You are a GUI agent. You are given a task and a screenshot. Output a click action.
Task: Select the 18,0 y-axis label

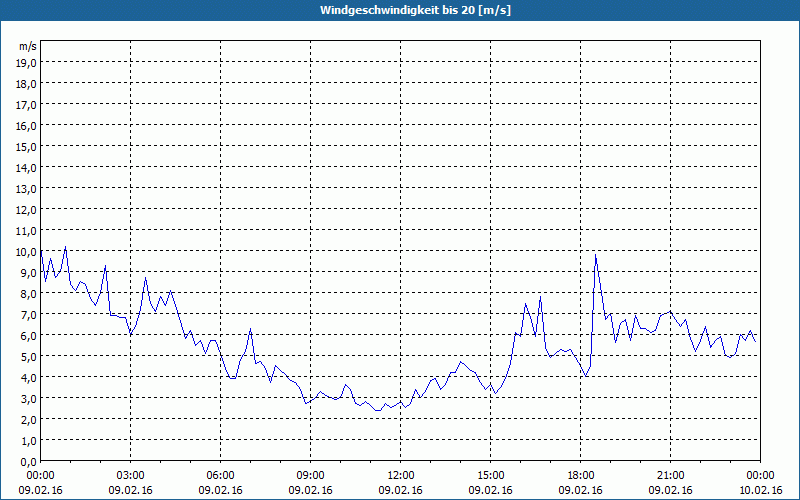click(26, 83)
